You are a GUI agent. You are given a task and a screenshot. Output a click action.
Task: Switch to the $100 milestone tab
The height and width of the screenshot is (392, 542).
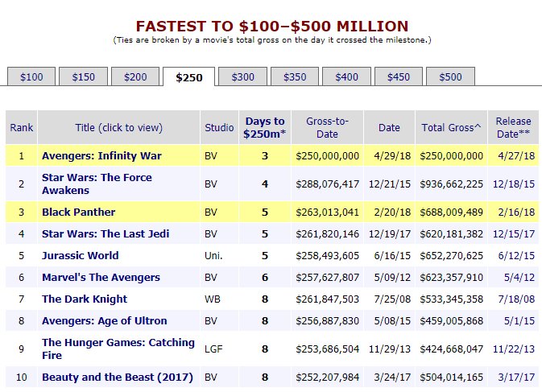[x=31, y=77]
